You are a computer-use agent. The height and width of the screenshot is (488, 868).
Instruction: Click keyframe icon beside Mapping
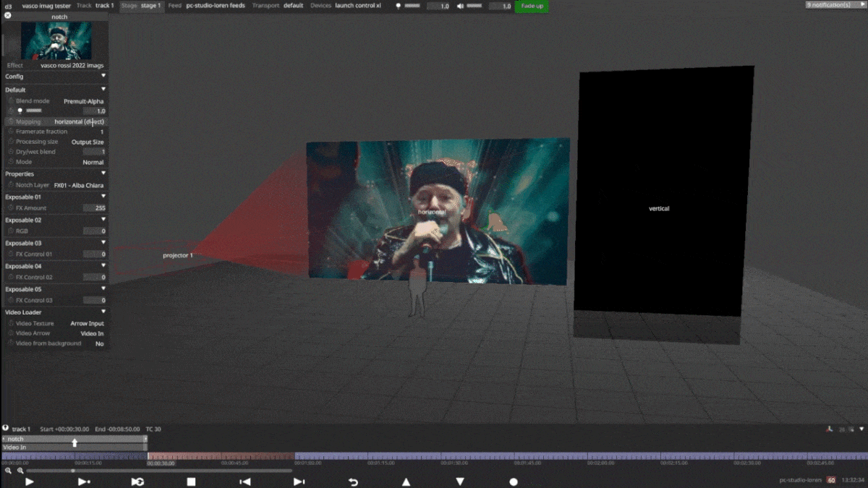pyautogui.click(x=11, y=121)
